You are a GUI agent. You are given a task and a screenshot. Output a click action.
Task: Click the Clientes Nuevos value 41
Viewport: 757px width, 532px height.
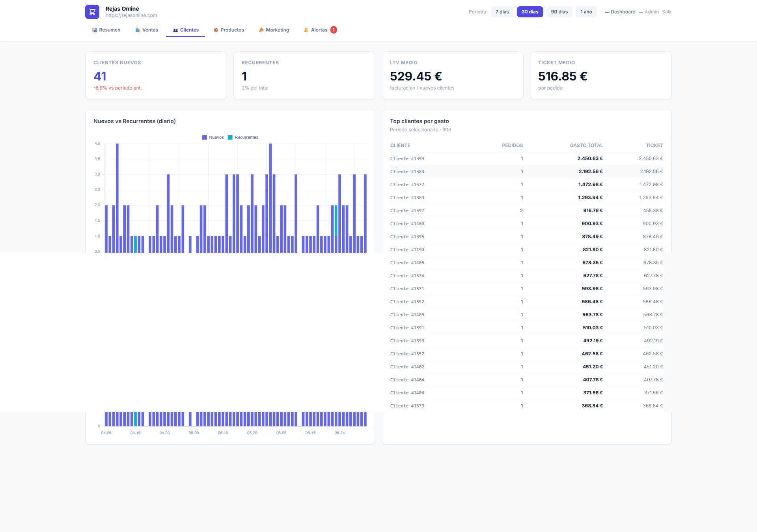pos(100,76)
